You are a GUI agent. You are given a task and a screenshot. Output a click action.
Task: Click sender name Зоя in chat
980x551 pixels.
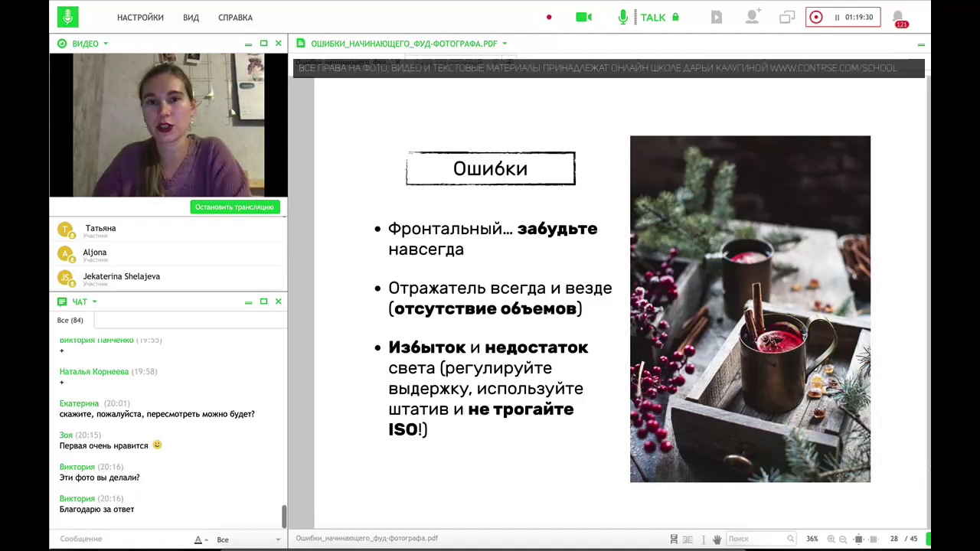[67, 435]
